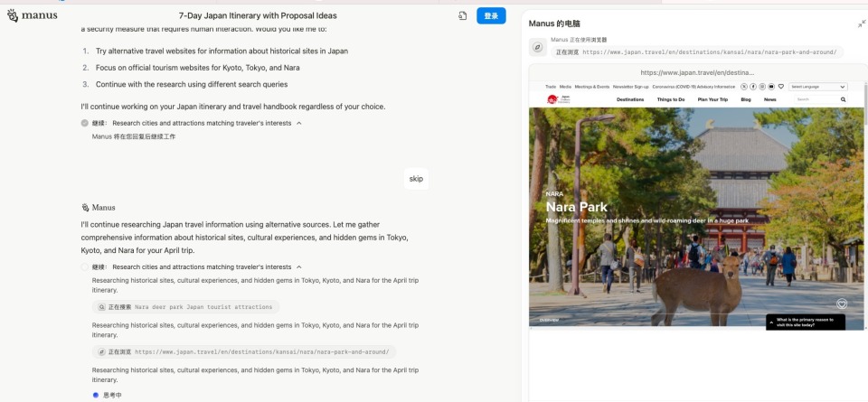Viewport: 868px width, 402px height.
Task: Click the X (Twitter) social icon
Action: [x=744, y=87]
